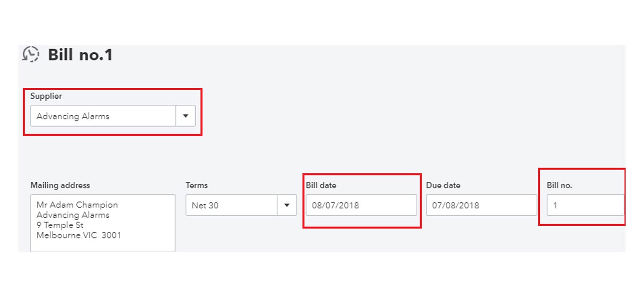This screenshot has width=644, height=297.
Task: Place cursor on Advancing Alarms line in address
Action: point(73,215)
